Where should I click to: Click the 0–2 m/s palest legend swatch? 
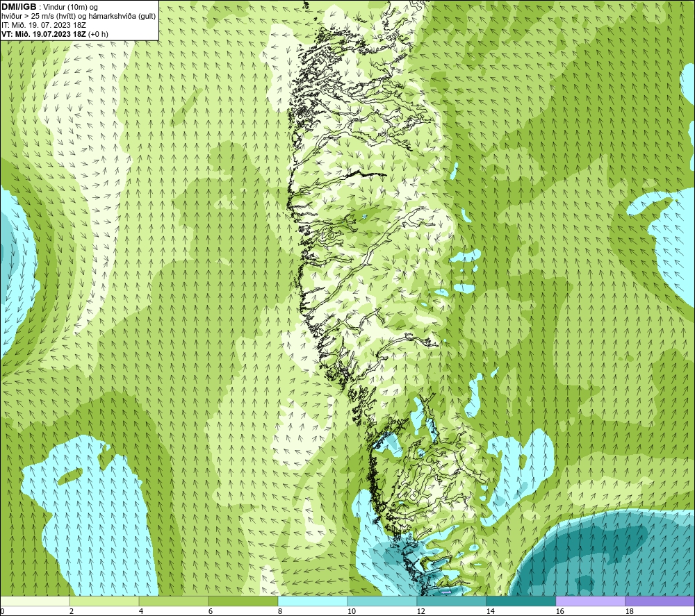coord(35,601)
